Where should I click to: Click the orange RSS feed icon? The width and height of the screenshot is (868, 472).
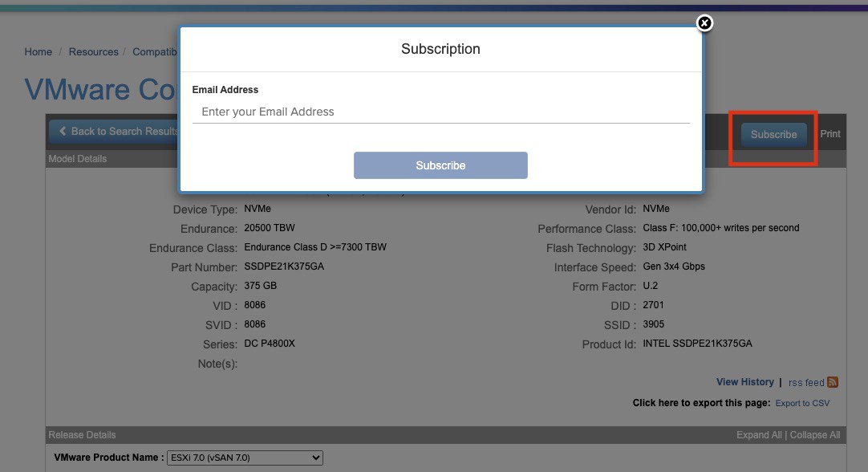pos(833,382)
